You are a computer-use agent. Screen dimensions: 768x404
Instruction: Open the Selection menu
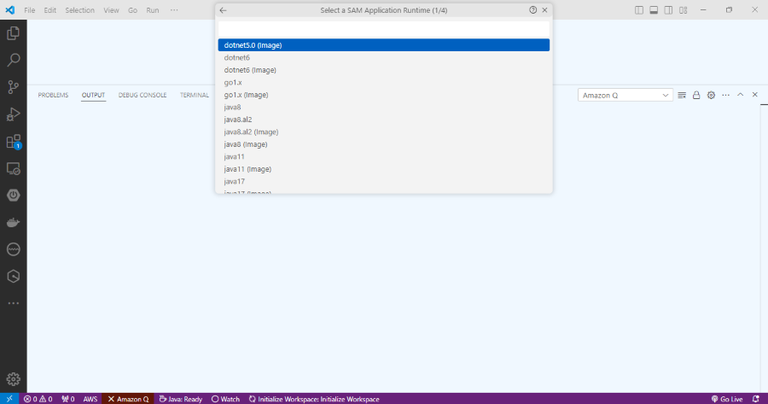coord(80,10)
